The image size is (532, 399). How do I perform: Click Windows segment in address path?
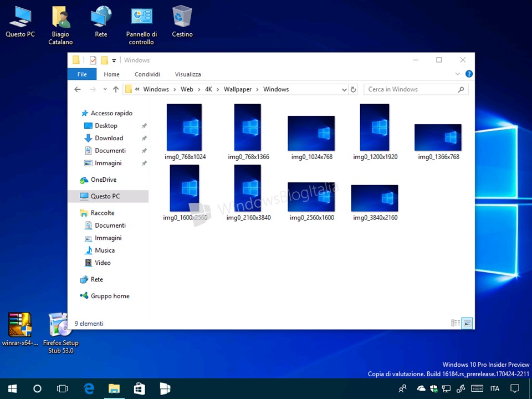(156, 89)
